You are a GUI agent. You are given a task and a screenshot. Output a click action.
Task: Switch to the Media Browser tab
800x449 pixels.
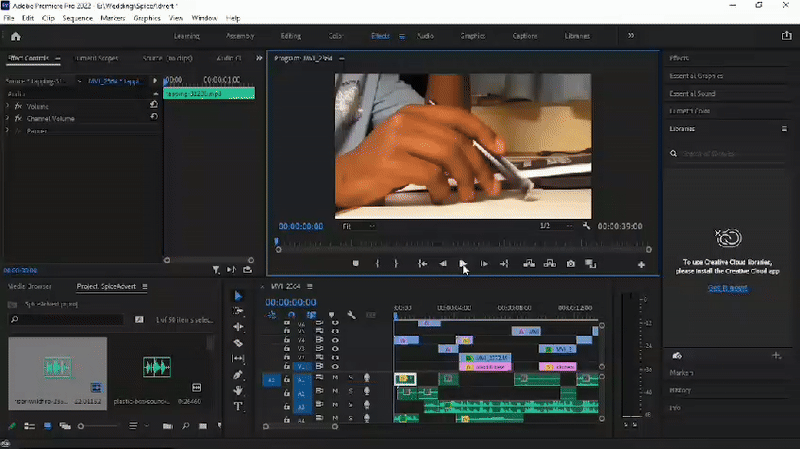(30, 287)
